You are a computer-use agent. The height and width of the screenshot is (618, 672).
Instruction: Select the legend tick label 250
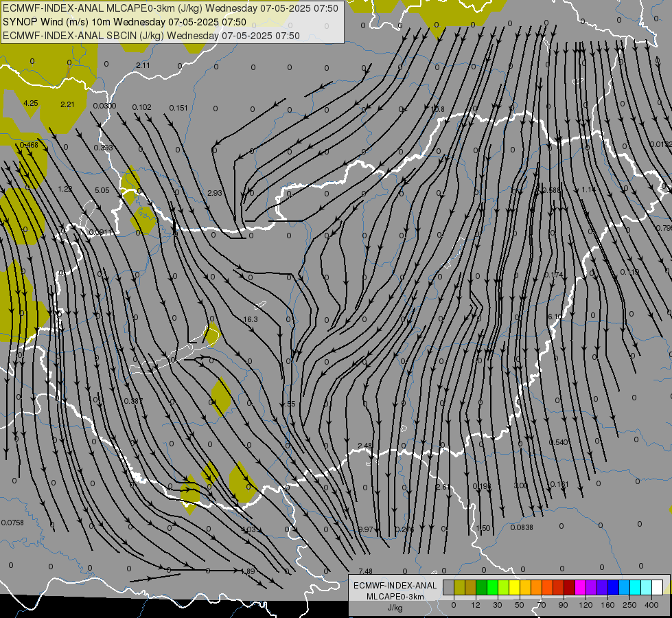click(x=629, y=605)
